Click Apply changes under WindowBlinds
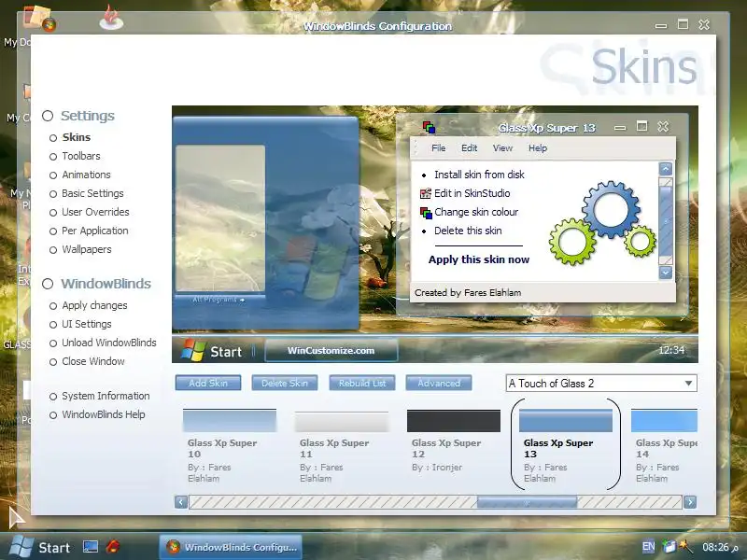The image size is (747, 560). (x=94, y=305)
